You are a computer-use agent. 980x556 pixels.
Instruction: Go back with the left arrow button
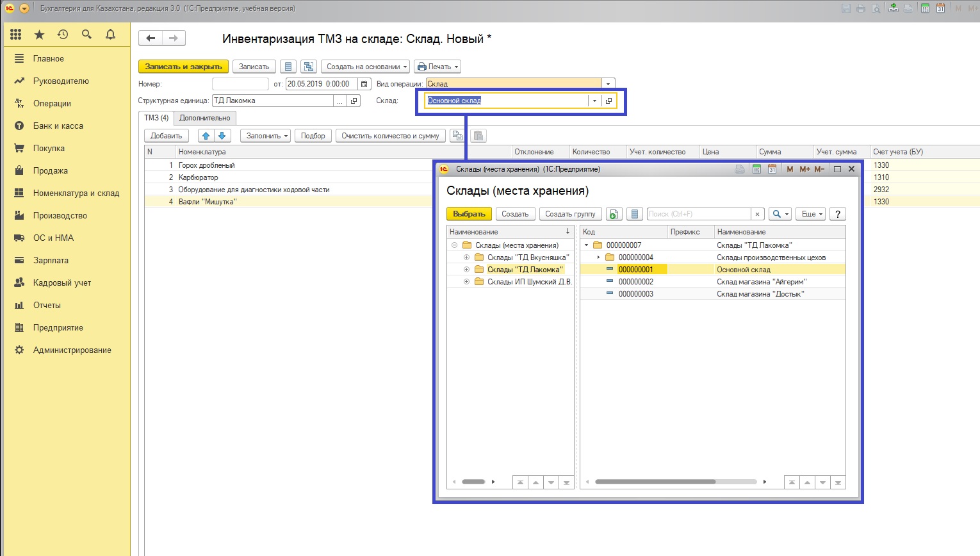coord(151,38)
